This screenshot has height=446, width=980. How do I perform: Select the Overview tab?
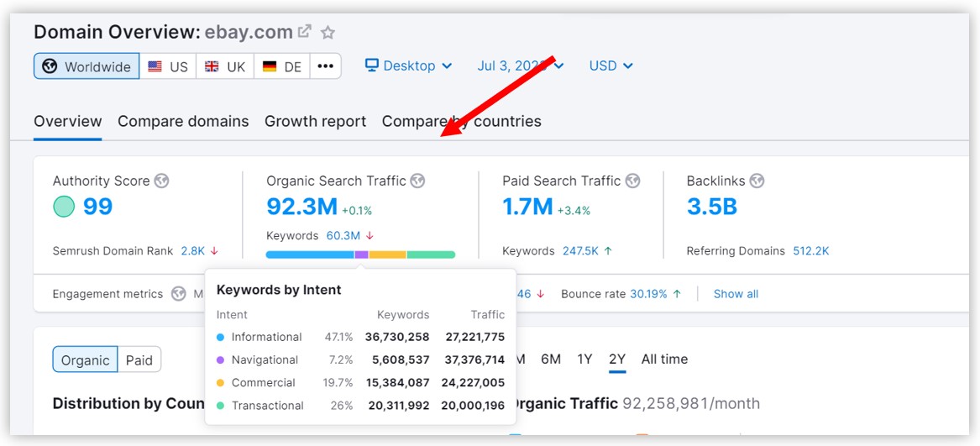(x=67, y=121)
